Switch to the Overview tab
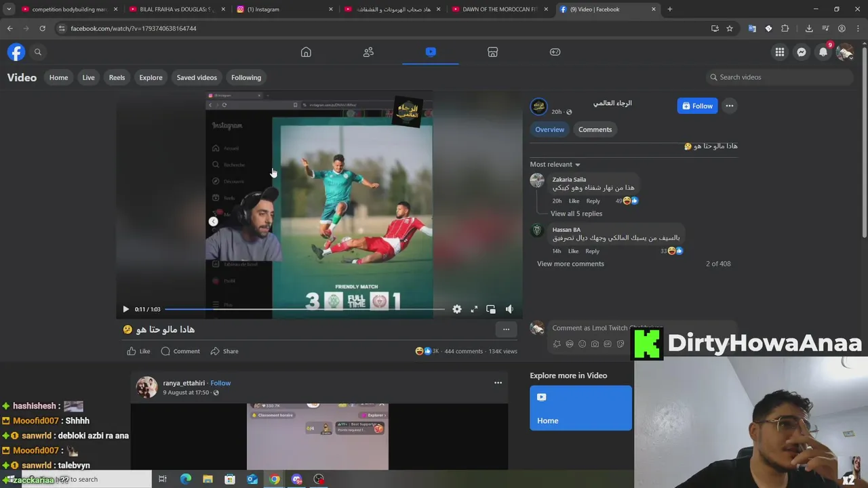868x488 pixels. 550,129
